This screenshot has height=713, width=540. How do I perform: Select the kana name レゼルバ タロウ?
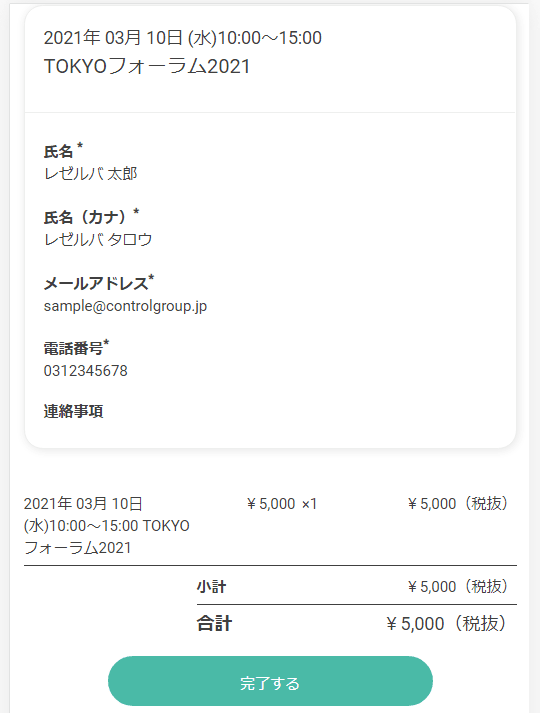pyautogui.click(x=98, y=240)
